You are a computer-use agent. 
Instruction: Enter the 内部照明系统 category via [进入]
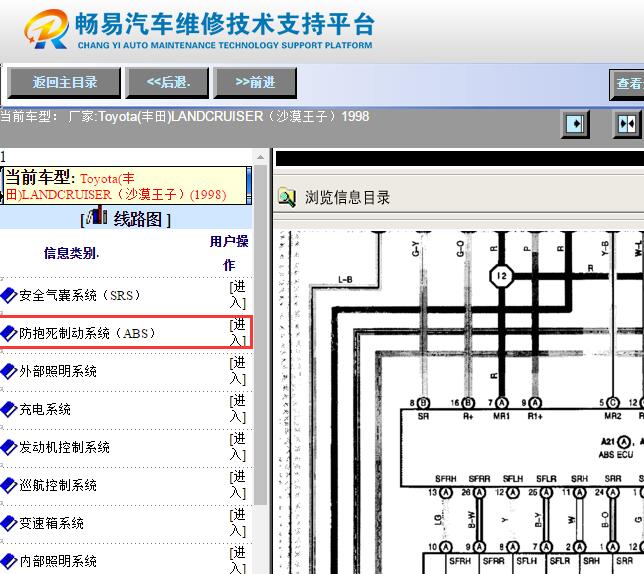coord(238,559)
